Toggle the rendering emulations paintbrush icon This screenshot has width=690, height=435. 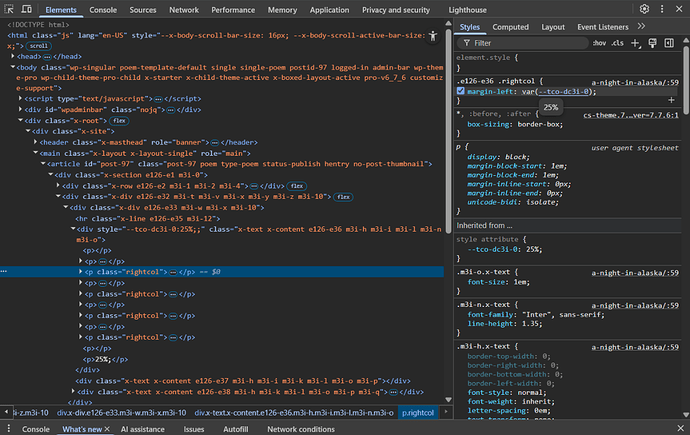(652, 43)
